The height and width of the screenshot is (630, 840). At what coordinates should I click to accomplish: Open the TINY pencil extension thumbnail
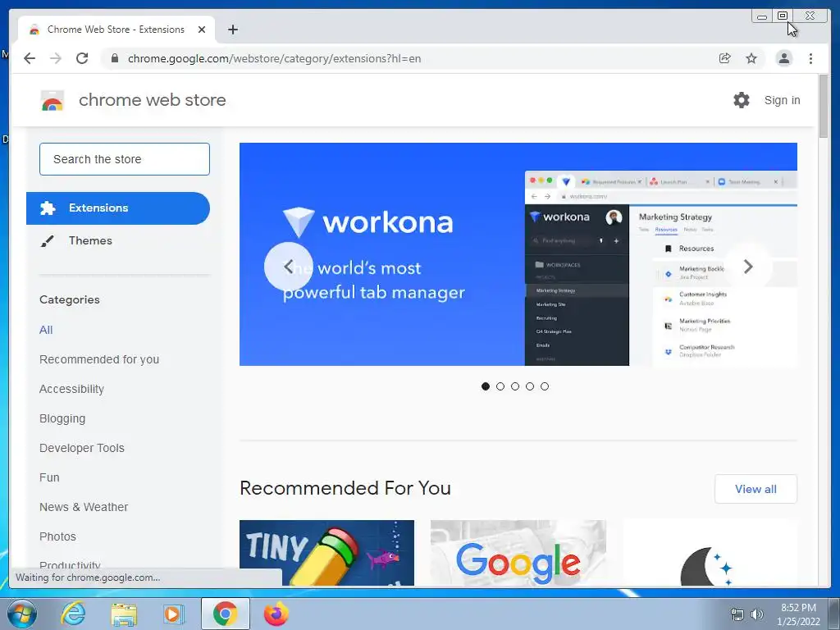tap(326, 553)
